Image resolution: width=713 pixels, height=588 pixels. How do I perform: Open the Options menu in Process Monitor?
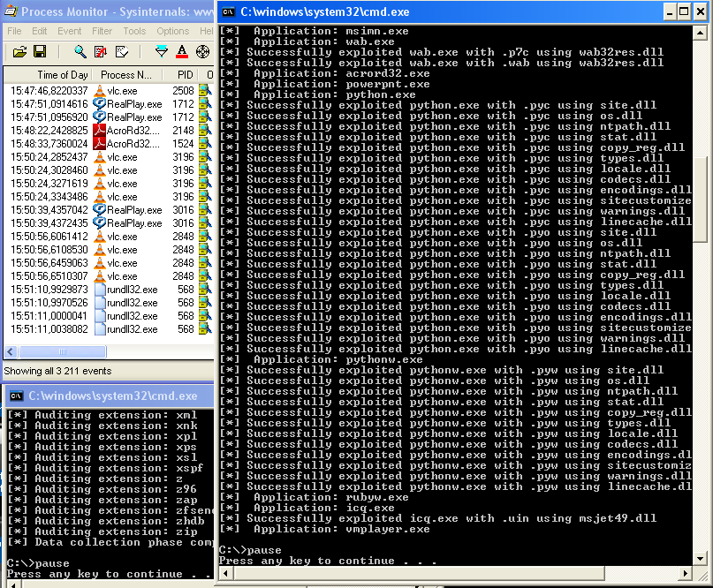pyautogui.click(x=173, y=31)
